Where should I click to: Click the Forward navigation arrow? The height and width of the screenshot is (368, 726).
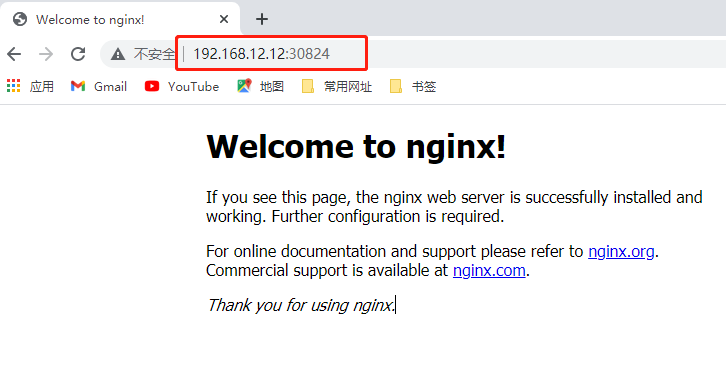(46, 54)
